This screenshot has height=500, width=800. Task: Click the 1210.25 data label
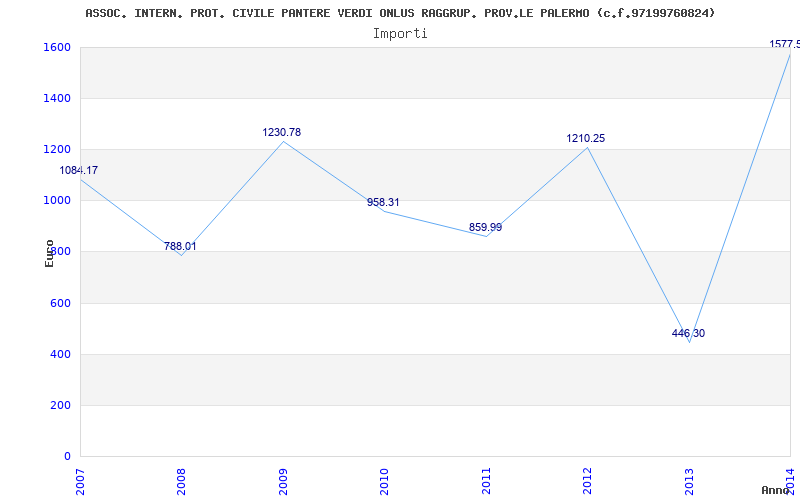[x=586, y=138]
